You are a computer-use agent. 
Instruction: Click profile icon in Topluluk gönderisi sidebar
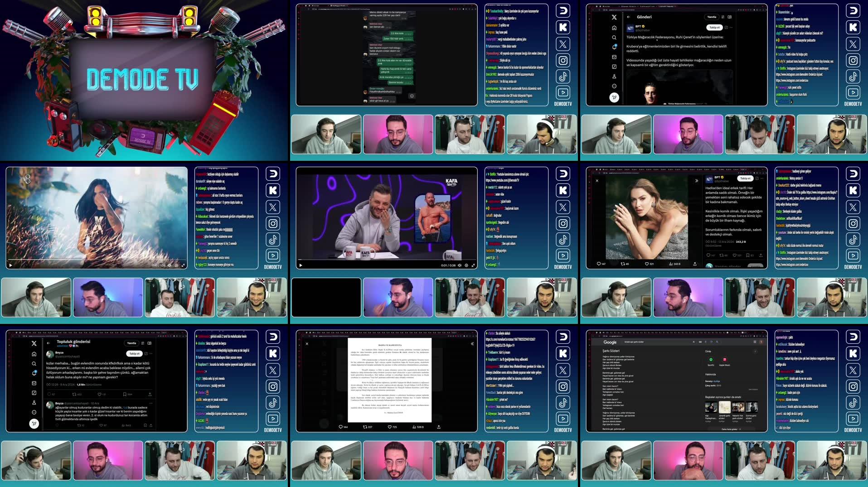pyautogui.click(x=34, y=402)
